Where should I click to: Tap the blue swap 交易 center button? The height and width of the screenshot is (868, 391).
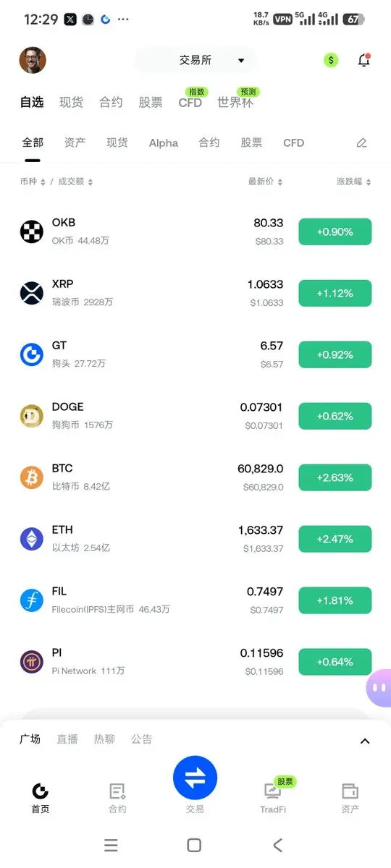pyautogui.click(x=195, y=778)
